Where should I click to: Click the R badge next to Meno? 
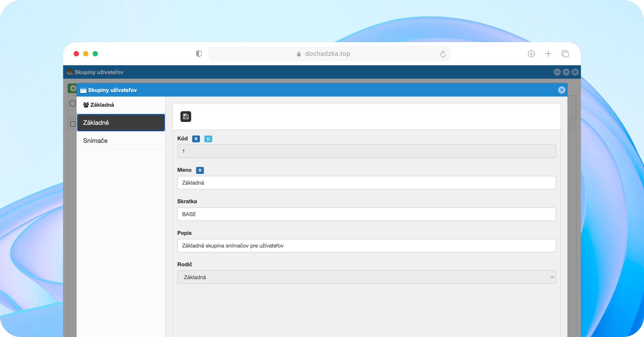200,170
